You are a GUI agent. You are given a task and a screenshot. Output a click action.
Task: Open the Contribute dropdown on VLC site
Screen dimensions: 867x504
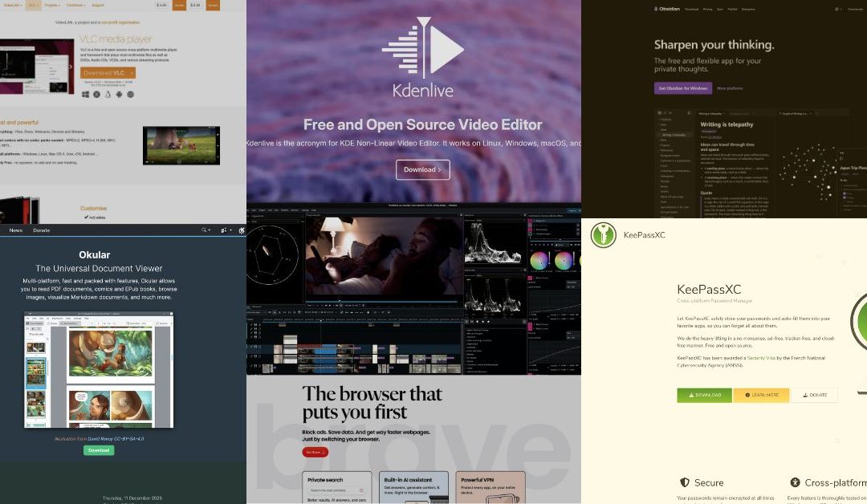(x=75, y=5)
